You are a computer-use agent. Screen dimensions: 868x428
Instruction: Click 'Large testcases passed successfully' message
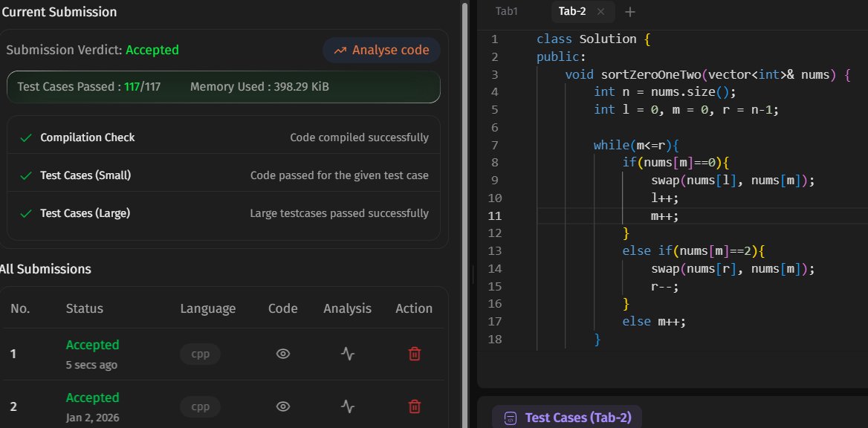coord(340,213)
